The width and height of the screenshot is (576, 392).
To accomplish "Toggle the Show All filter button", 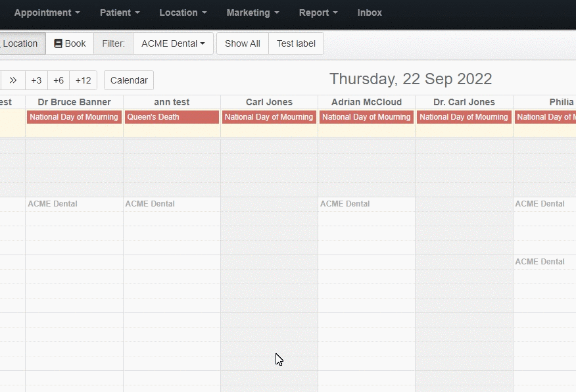I will click(x=243, y=43).
